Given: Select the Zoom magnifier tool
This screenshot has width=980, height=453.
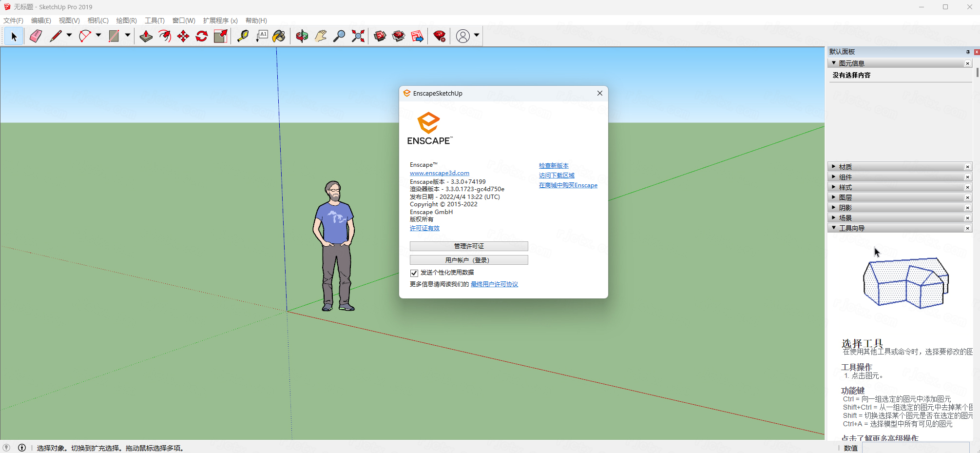Looking at the screenshot, I should point(339,36).
